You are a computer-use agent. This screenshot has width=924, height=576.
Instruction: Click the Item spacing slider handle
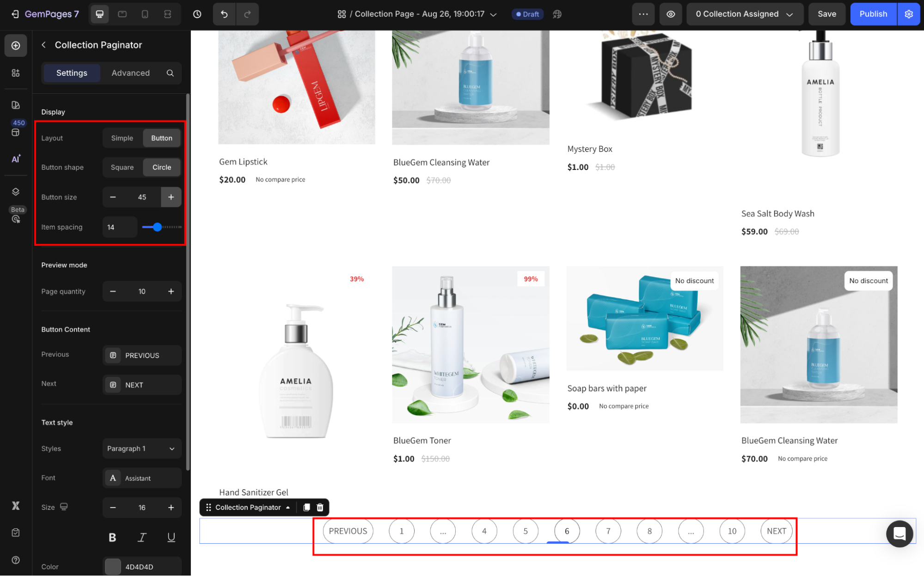click(x=158, y=227)
